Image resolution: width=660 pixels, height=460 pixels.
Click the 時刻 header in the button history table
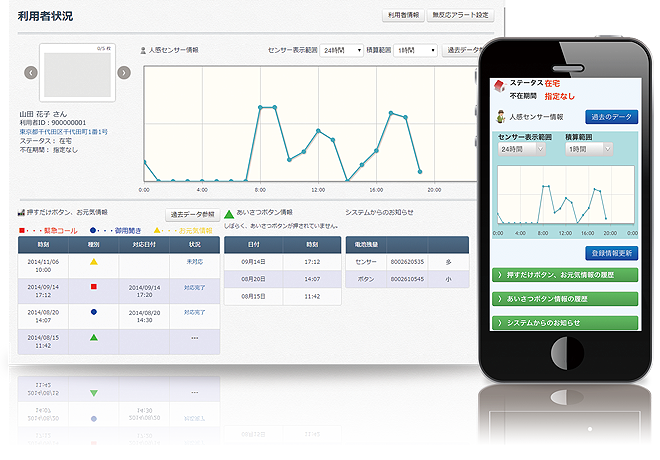tap(43, 245)
